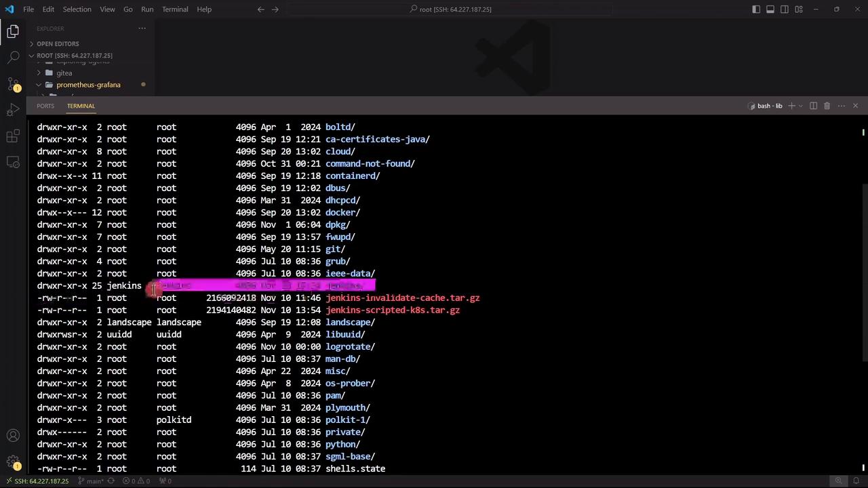Viewport: 868px width, 488px height.
Task: Click the landscape/ directory name
Action: click(350, 322)
